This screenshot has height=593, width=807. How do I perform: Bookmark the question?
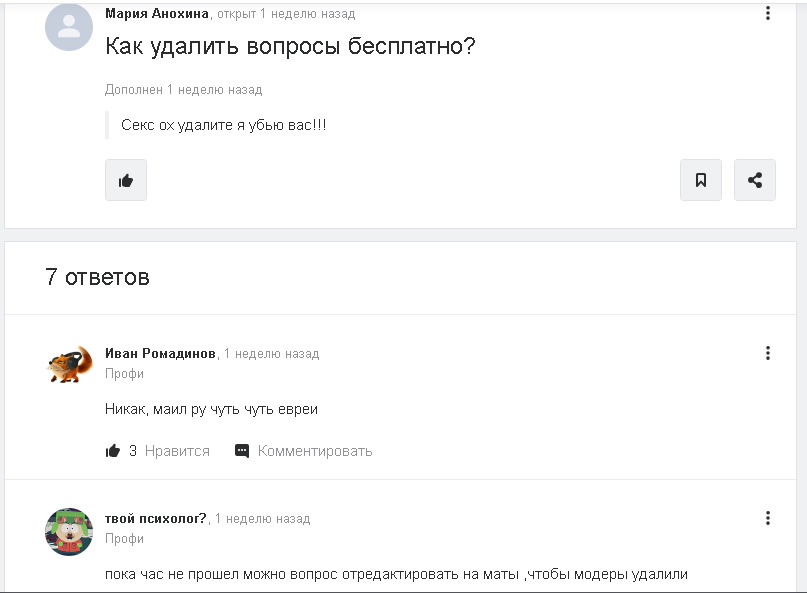pos(701,181)
